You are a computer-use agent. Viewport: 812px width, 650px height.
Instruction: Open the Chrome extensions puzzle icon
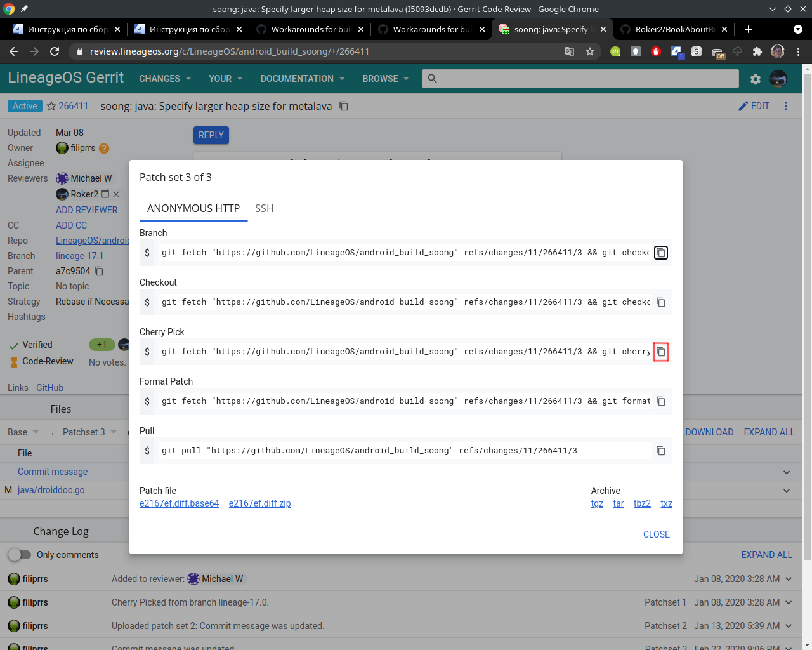tap(757, 51)
